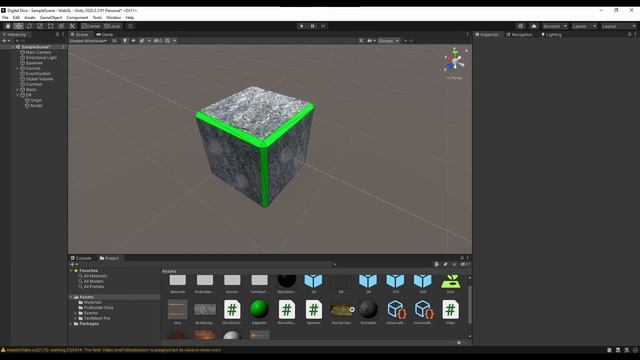Image resolution: width=640 pixels, height=360 pixels.
Task: Expand the Walls object in Hierarchy
Action: [18, 89]
